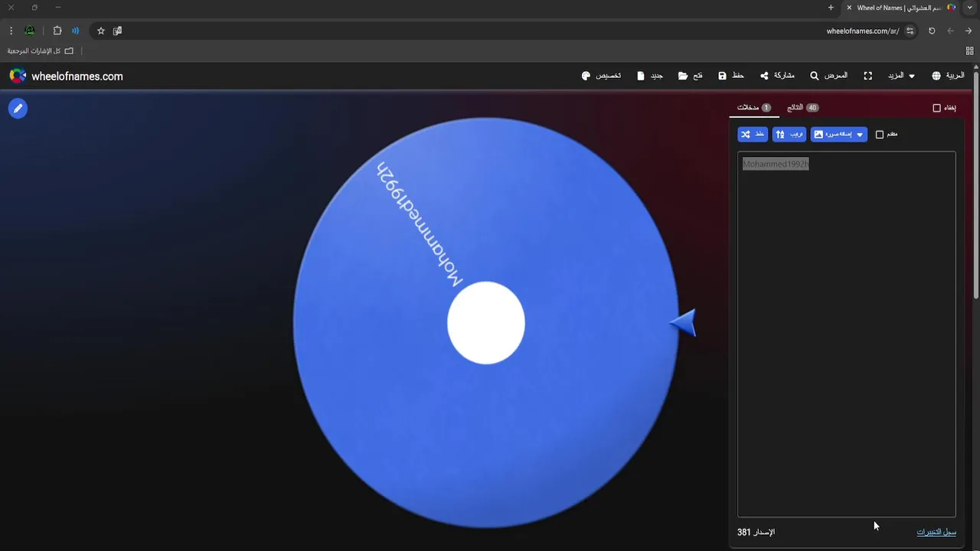Open the browser extensions puzzle icon
The height and width of the screenshot is (551, 980).
coord(57,31)
